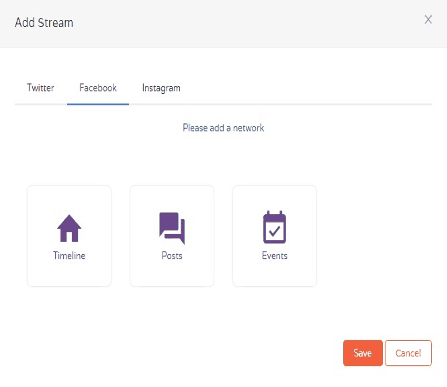Click the blue underline beneath Facebook tab
Viewport: 447px width, 387px height.
point(98,104)
